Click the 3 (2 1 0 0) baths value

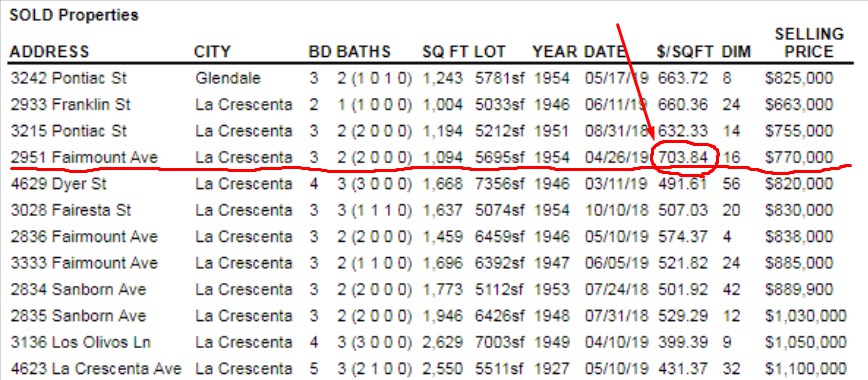click(375, 368)
